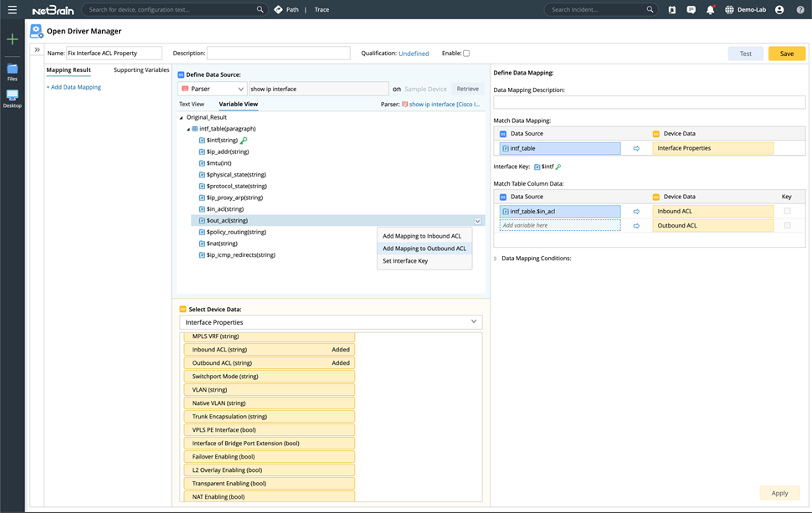Switch to the Supporting Variables tab
This screenshot has height=513, width=812.
click(x=141, y=70)
